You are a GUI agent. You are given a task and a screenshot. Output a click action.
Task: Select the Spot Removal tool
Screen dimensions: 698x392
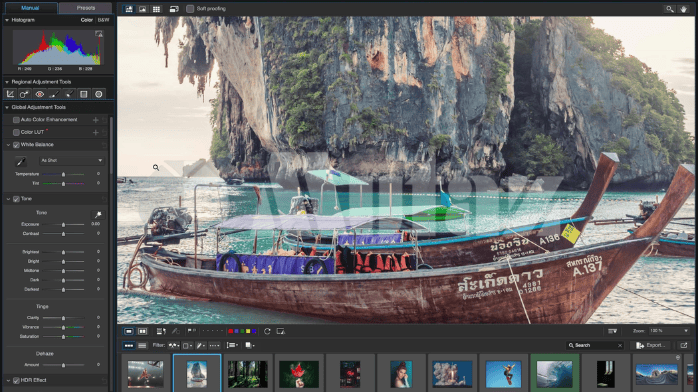[x=24, y=94]
